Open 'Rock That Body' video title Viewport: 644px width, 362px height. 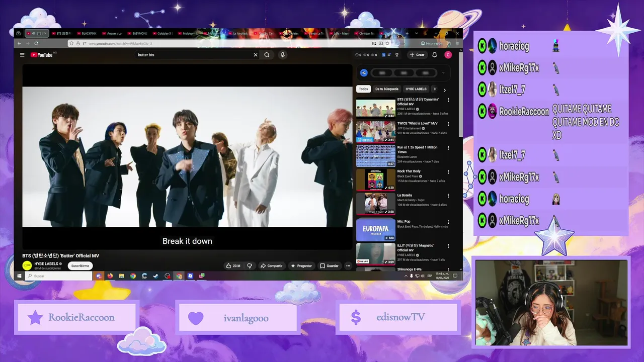click(409, 171)
